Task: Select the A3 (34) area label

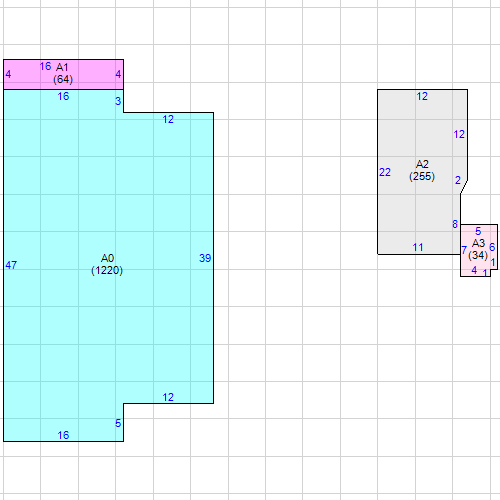Action: coord(478,249)
